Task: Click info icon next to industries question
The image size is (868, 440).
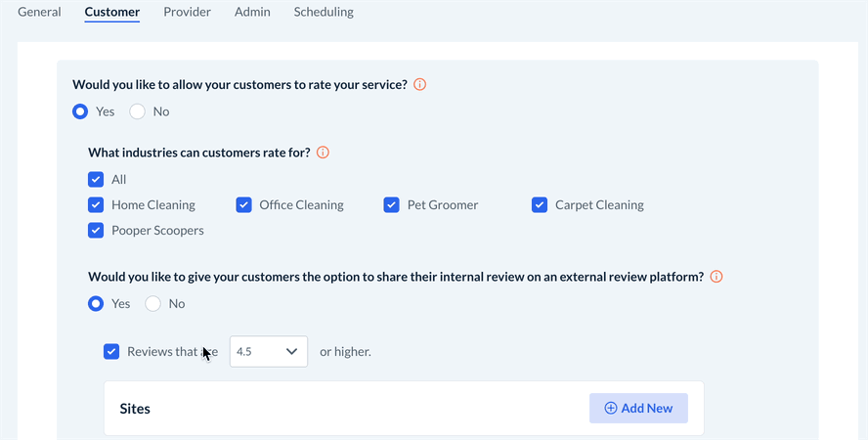Action: [323, 153]
